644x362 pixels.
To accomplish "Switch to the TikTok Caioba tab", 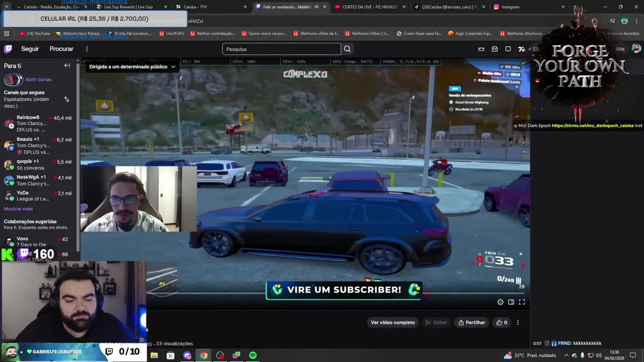I will (x=450, y=7).
